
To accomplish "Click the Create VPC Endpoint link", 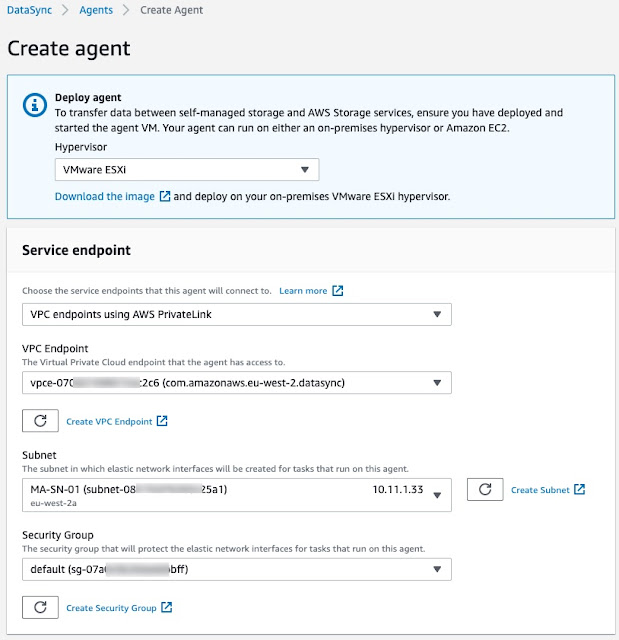I will coord(109,422).
